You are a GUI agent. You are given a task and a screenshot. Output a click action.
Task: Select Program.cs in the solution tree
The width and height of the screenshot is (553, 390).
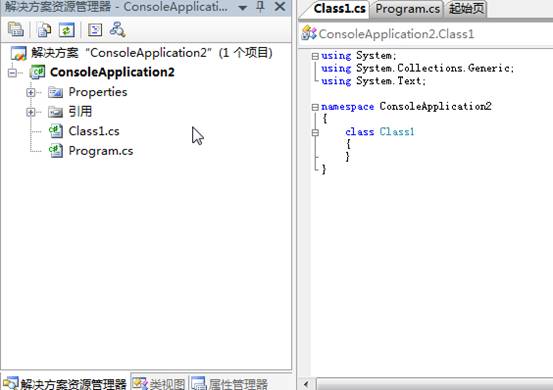101,151
